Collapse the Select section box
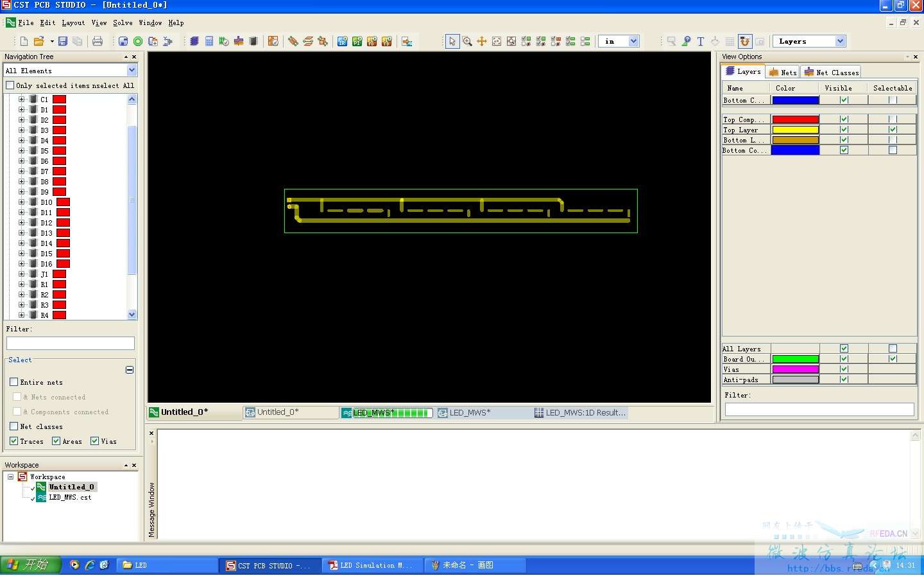Viewport: 924px width, 578px height. point(130,370)
